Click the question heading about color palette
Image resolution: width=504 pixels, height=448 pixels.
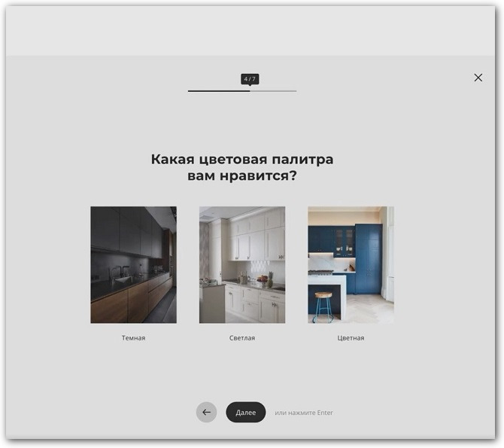coord(241,168)
